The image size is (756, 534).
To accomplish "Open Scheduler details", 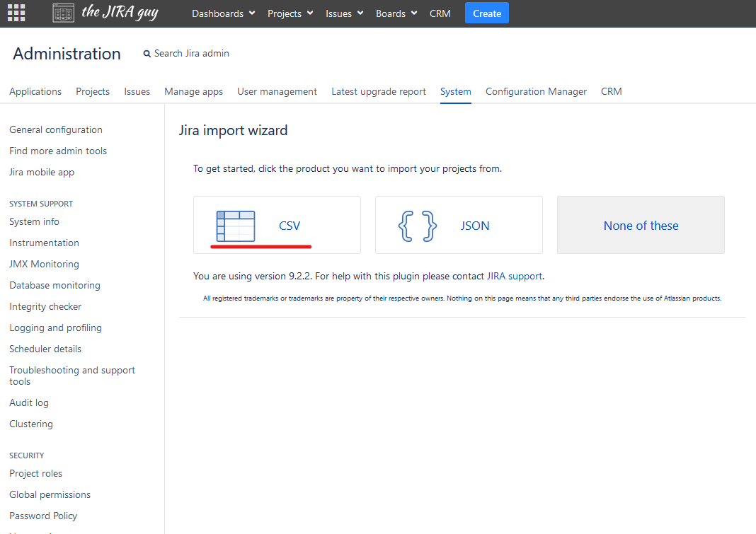I will (x=45, y=349).
